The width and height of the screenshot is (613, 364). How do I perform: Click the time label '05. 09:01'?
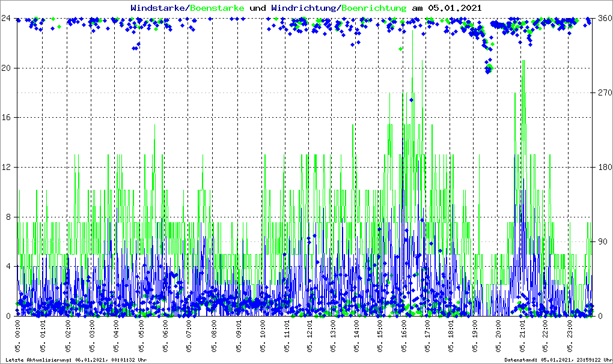tap(239, 336)
